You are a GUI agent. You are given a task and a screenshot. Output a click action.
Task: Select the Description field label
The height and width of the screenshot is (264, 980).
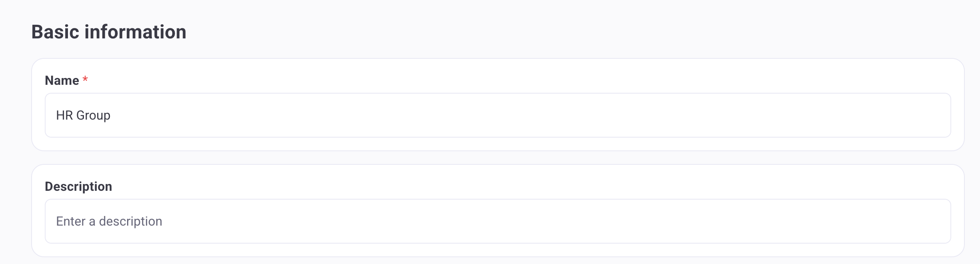coord(78,186)
